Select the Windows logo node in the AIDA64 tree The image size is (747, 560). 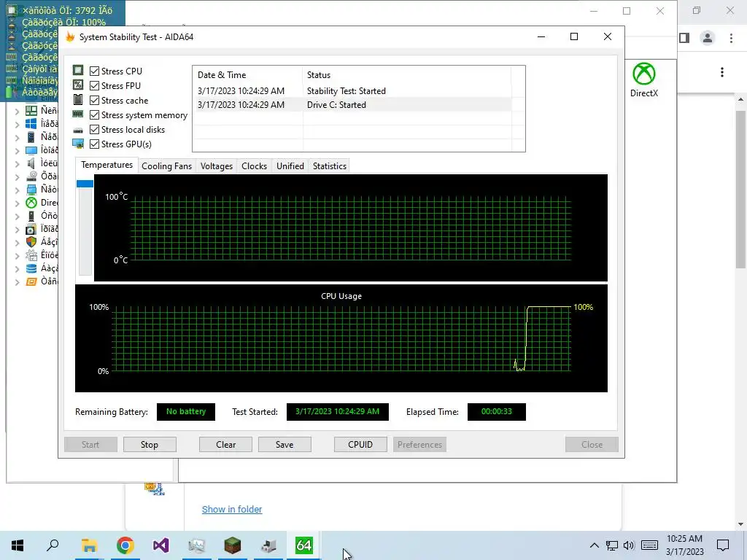click(31, 124)
